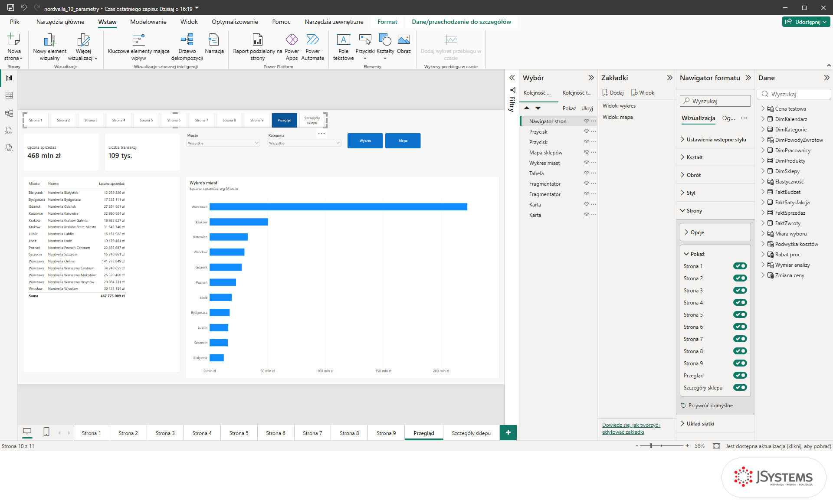Toggle Strona 5 page visibility switch
This screenshot has height=504, width=833.
[x=740, y=314]
